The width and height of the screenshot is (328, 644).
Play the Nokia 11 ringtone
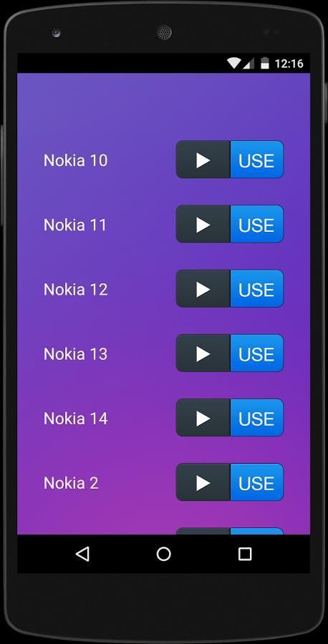click(203, 224)
